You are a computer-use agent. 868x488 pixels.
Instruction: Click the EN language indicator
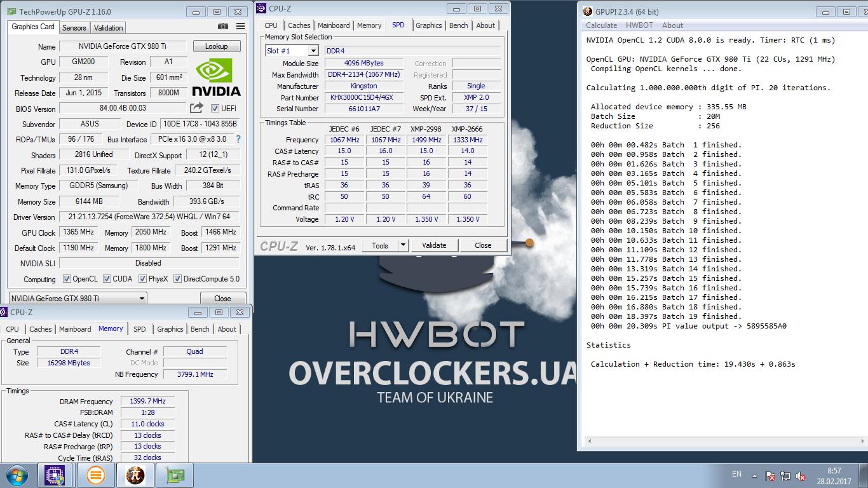pyautogui.click(x=736, y=474)
